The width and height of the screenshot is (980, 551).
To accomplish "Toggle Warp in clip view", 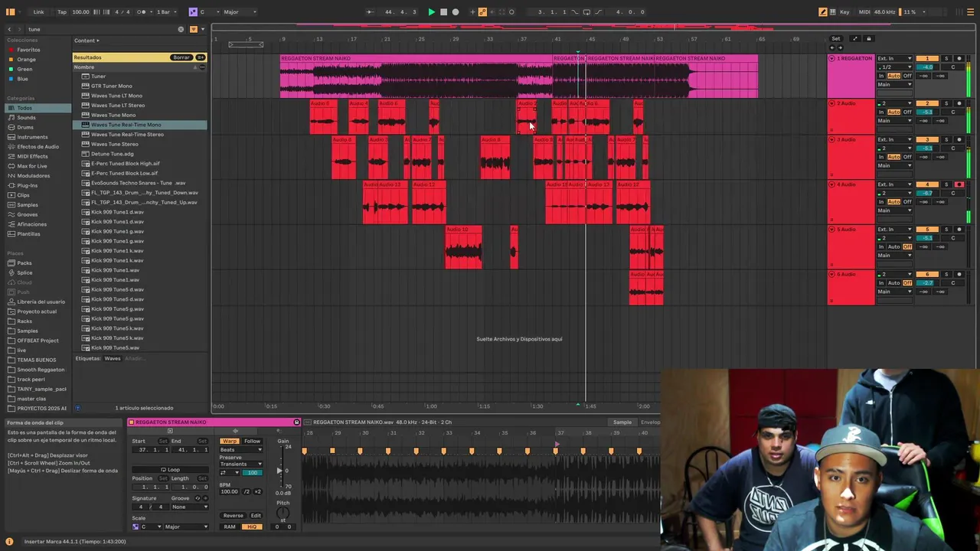I will 230,441.
